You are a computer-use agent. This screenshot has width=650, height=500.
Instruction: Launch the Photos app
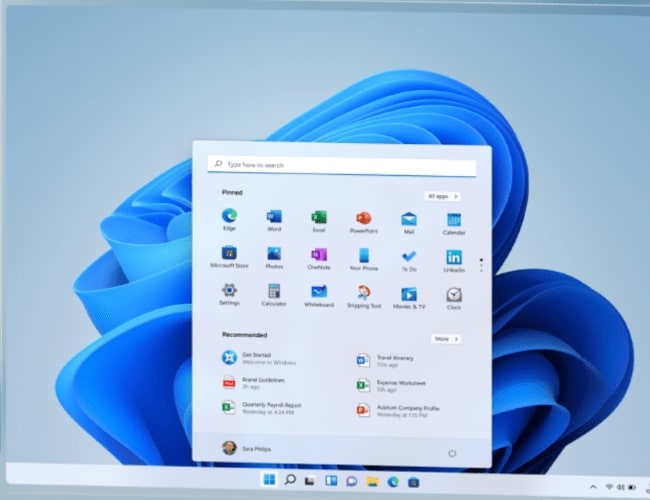274,258
